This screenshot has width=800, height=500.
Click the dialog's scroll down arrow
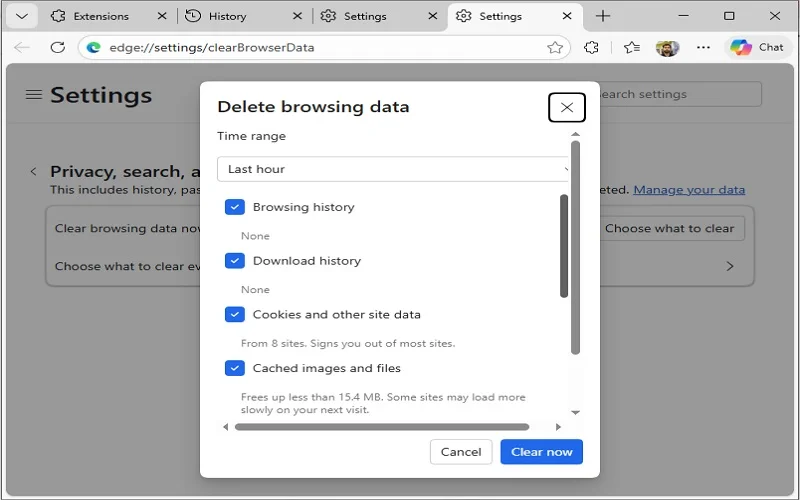[x=576, y=412]
